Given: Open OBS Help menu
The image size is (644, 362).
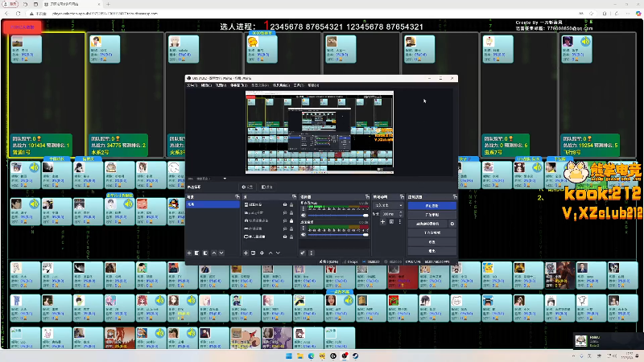Looking at the screenshot, I should pyautogui.click(x=313, y=85).
